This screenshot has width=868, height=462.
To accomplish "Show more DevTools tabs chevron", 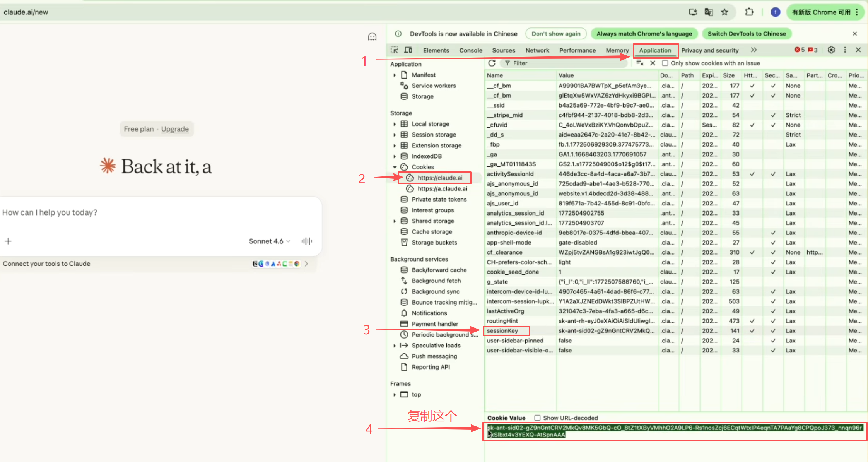I will (754, 50).
